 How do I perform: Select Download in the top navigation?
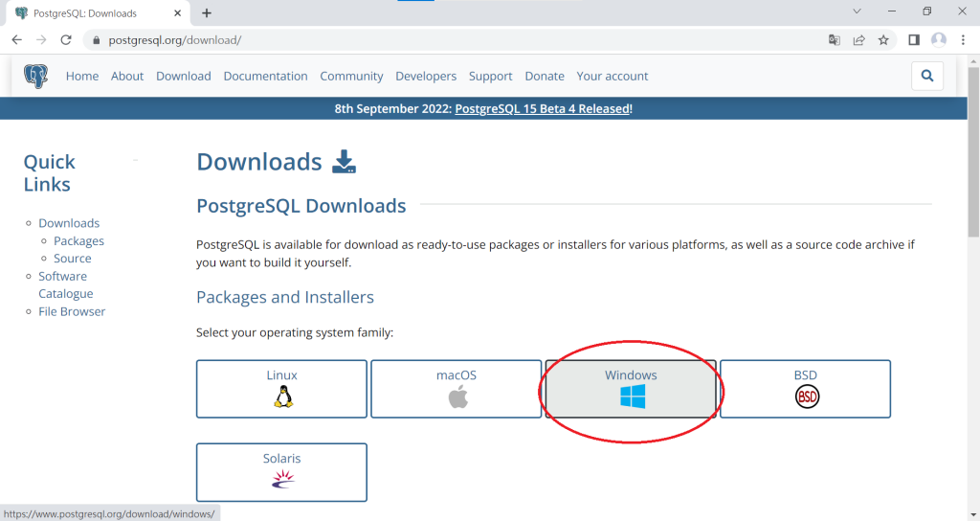coord(184,77)
